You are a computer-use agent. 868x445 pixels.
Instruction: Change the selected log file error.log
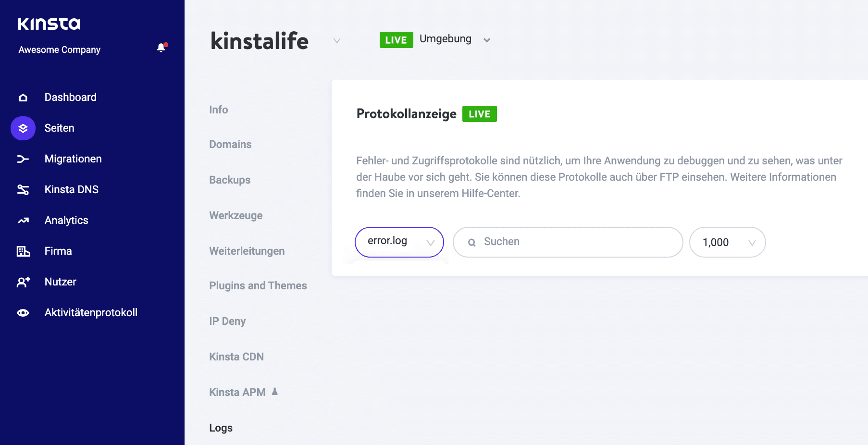point(399,242)
